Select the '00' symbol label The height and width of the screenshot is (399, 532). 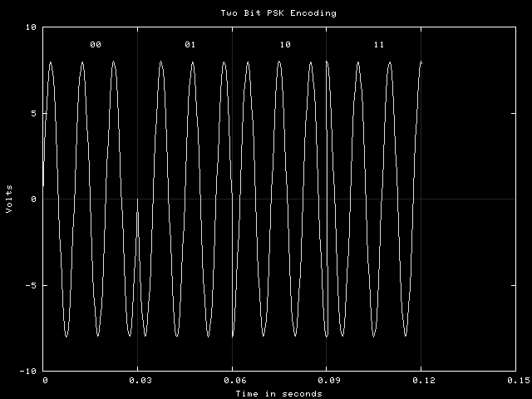(x=96, y=44)
